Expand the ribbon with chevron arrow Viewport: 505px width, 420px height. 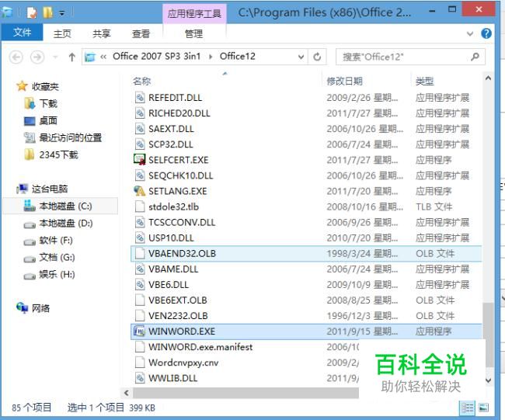coord(470,33)
